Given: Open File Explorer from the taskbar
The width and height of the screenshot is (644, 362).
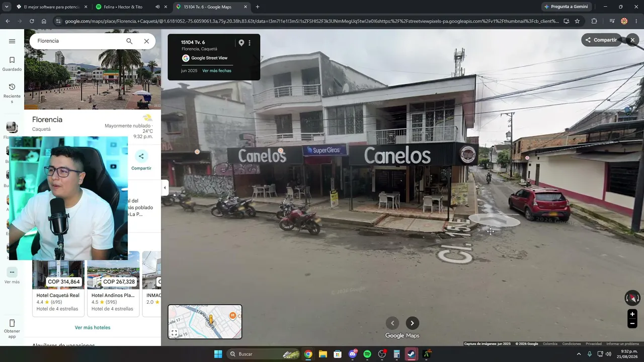Looking at the screenshot, I should pyautogui.click(x=323, y=354).
